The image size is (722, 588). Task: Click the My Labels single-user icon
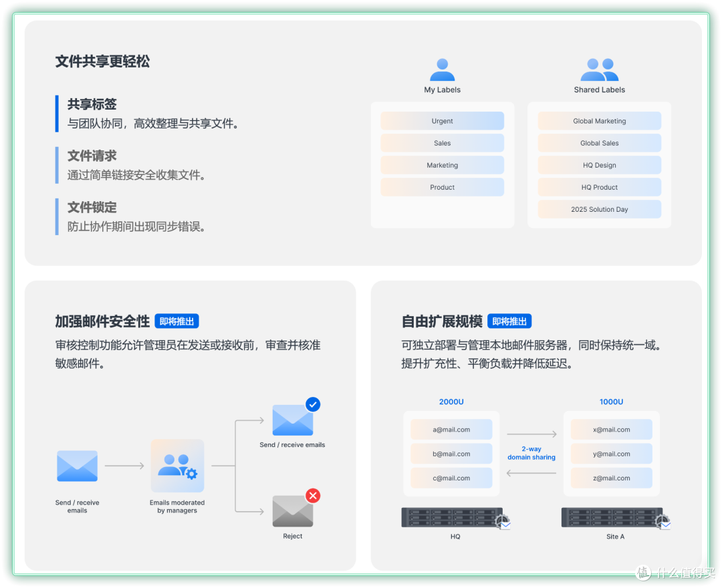point(442,69)
